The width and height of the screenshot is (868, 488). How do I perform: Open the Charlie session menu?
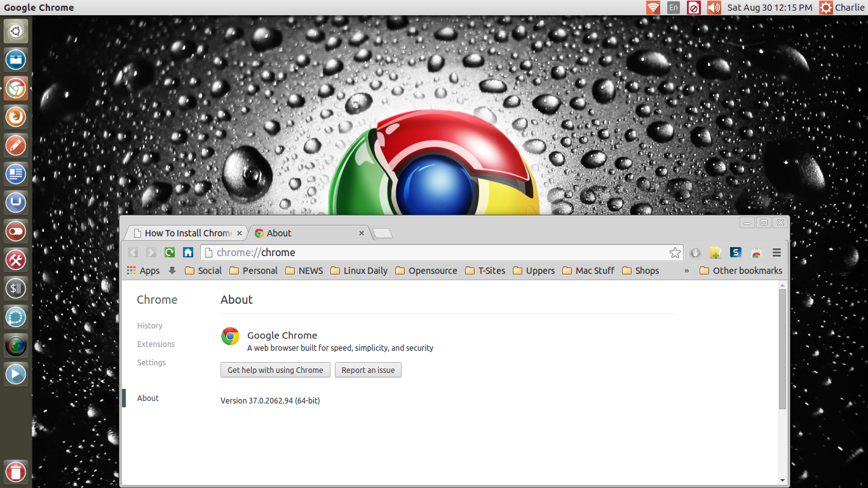click(x=842, y=8)
